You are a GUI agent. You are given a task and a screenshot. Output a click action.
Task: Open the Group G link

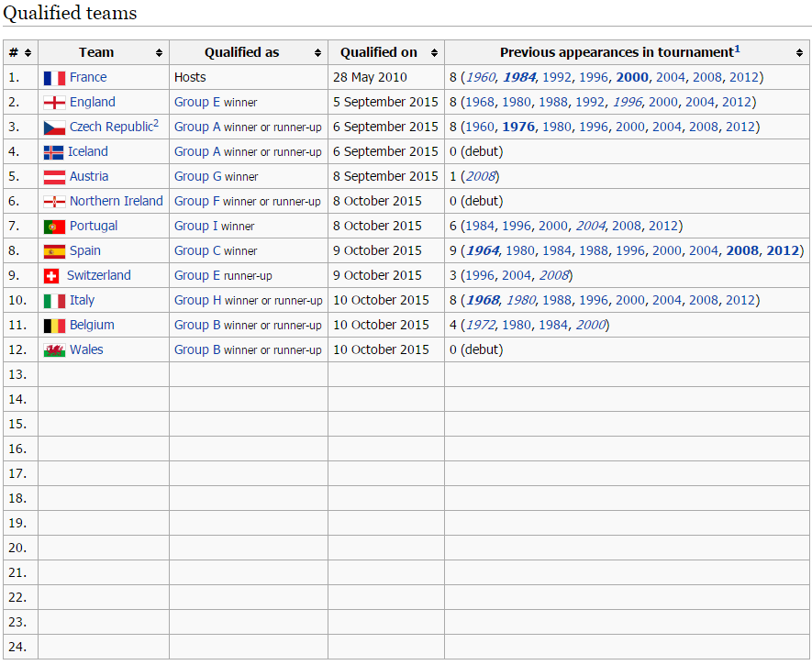click(198, 176)
